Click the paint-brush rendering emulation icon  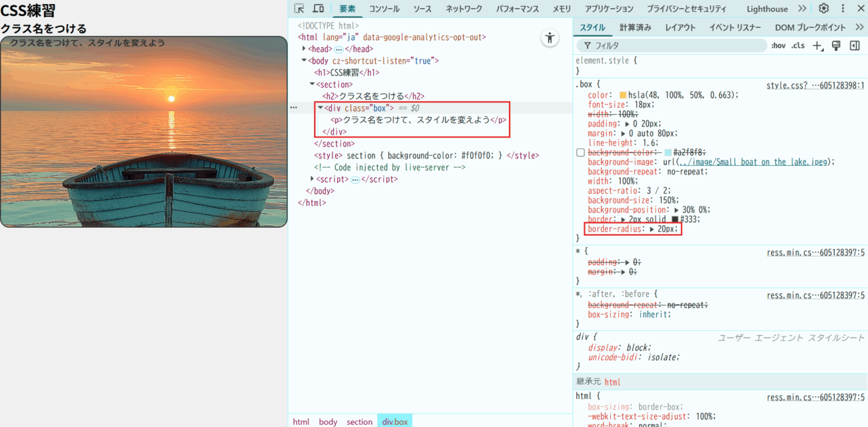click(x=836, y=45)
